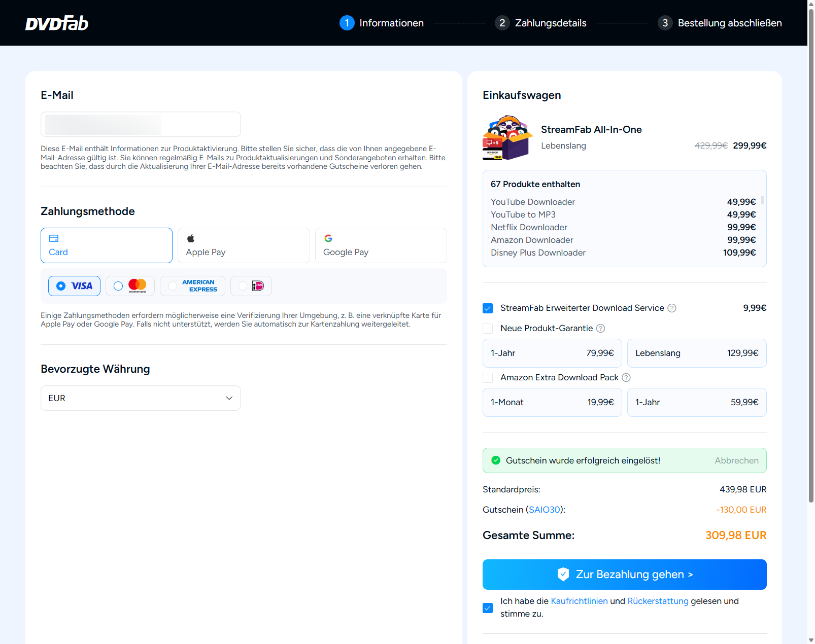Screen dimensions: 815x644
Task: Open the Rückerstattung link
Action: (658, 601)
